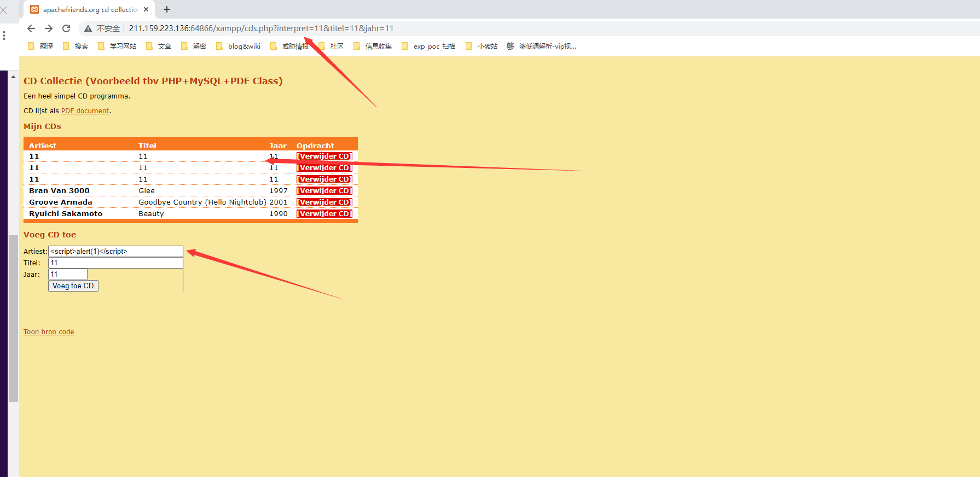The width and height of the screenshot is (980, 477).
Task: Close the apachefriends.org cd collection tab
Action: [x=146, y=9]
